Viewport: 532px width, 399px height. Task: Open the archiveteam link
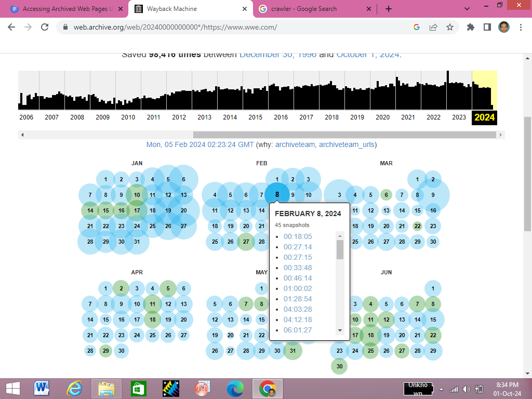click(x=295, y=144)
